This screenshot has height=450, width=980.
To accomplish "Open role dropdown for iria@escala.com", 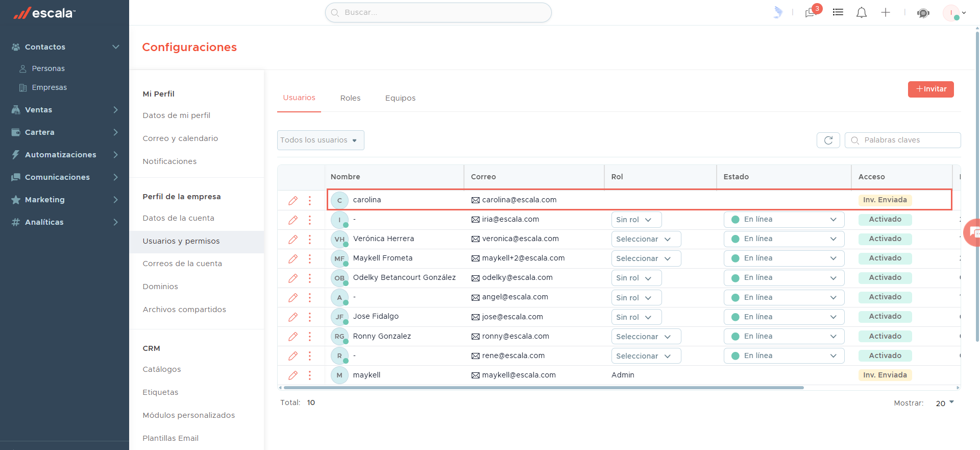I will (636, 220).
